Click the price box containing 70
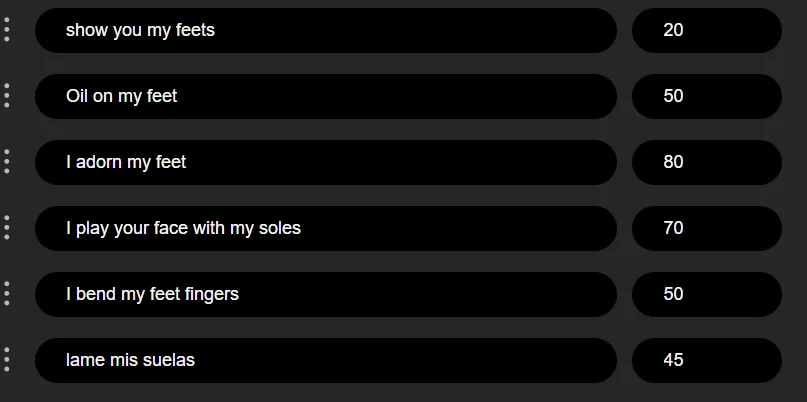 tap(706, 228)
